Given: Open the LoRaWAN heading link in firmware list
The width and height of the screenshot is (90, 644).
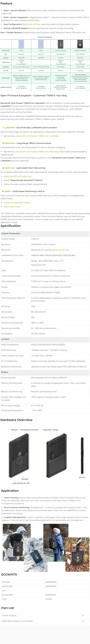Looking at the screenshot, I should point(9,128).
